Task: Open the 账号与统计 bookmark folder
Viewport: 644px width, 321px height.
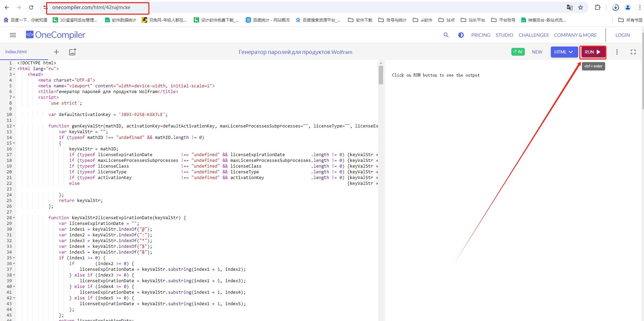Action: [393, 20]
